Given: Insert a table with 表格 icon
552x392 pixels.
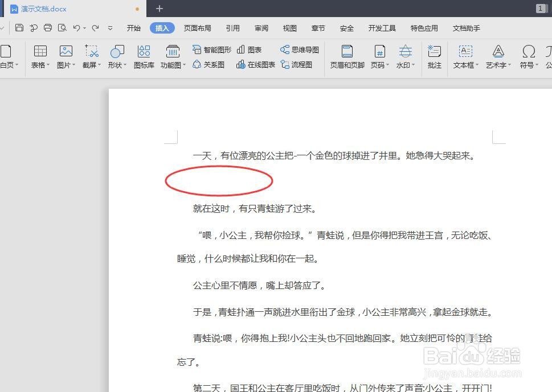Looking at the screenshot, I should pyautogui.click(x=40, y=51).
